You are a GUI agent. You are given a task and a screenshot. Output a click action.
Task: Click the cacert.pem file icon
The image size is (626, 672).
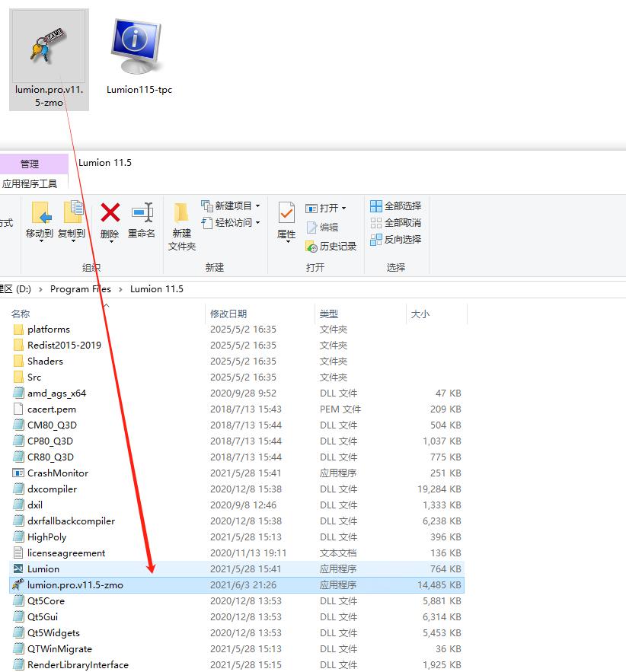tap(18, 409)
